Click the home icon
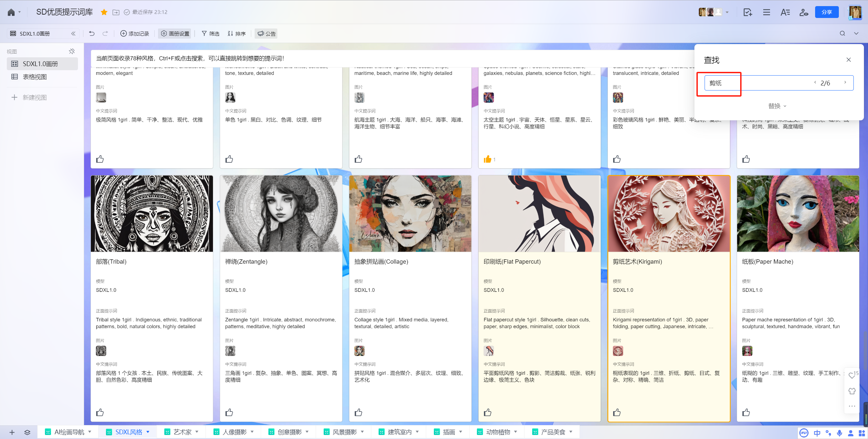The height and width of the screenshot is (439, 868). point(11,13)
